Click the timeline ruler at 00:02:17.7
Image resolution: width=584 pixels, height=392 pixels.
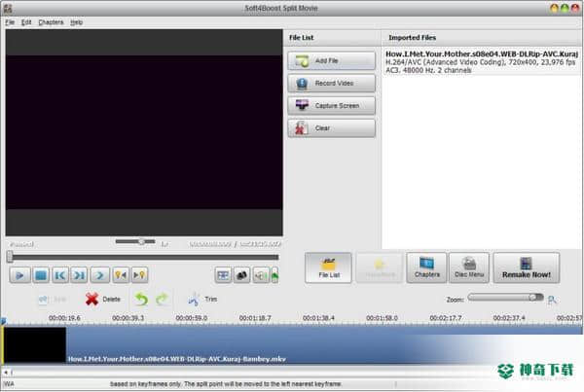pos(446,318)
